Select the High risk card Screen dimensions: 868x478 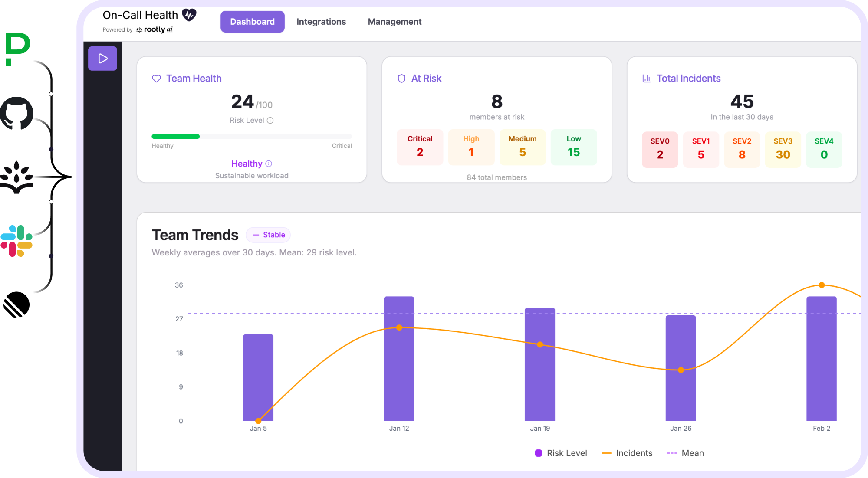click(x=471, y=147)
